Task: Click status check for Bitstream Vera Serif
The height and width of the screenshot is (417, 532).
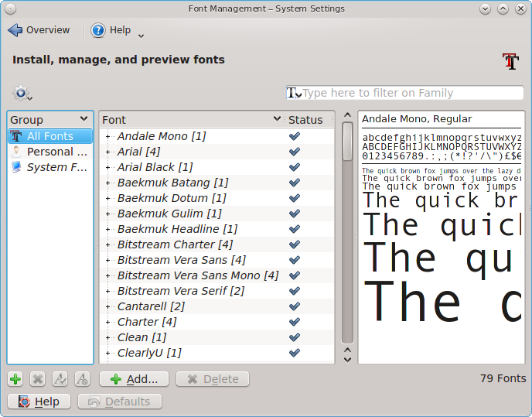Action: pyautogui.click(x=295, y=291)
